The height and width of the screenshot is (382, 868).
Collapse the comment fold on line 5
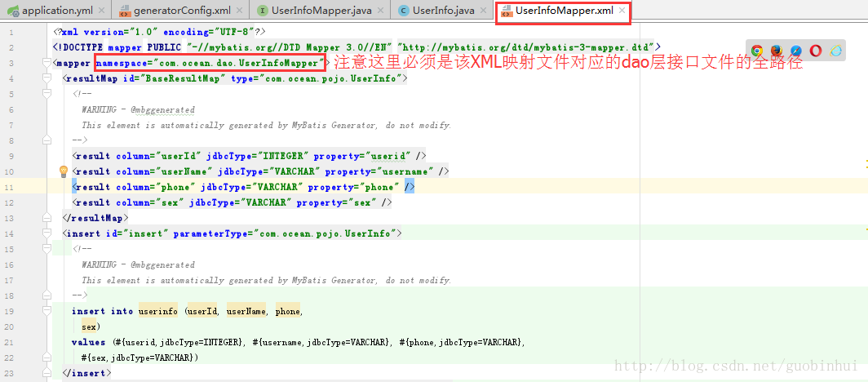click(x=48, y=94)
